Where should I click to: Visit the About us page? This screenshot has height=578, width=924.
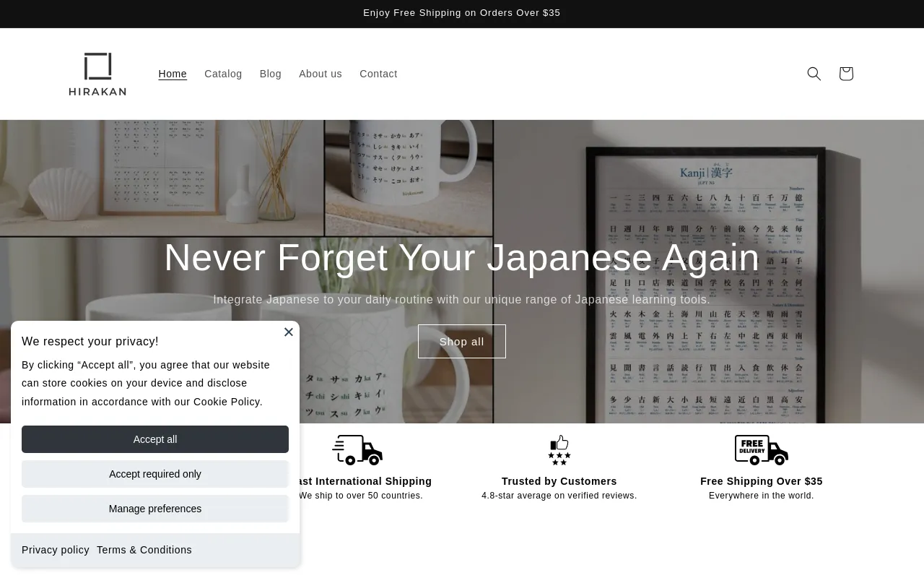point(321,74)
